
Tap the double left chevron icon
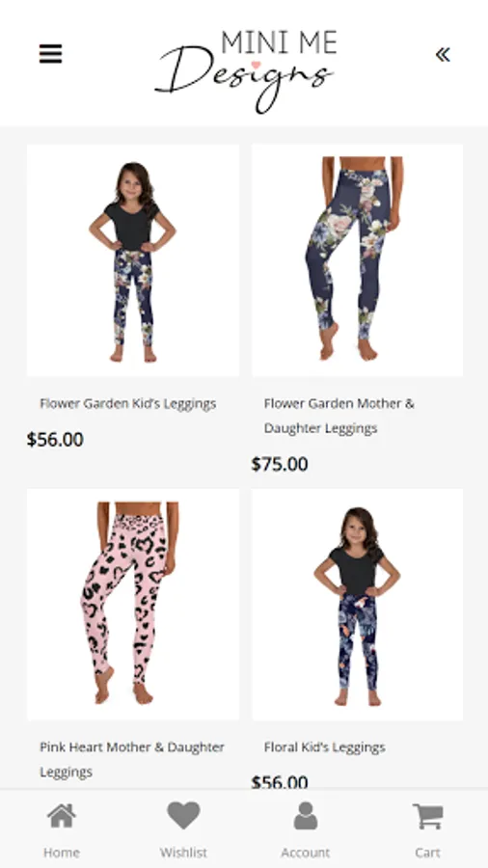click(443, 54)
